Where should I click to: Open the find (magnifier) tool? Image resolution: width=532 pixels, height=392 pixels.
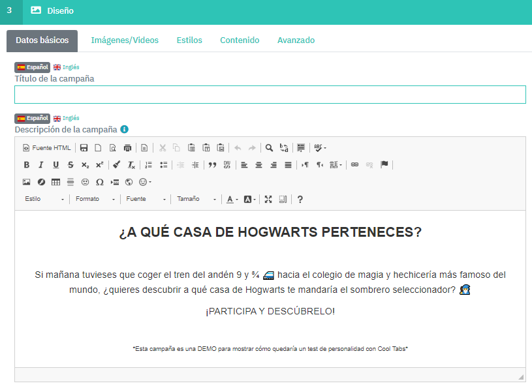pyautogui.click(x=269, y=148)
